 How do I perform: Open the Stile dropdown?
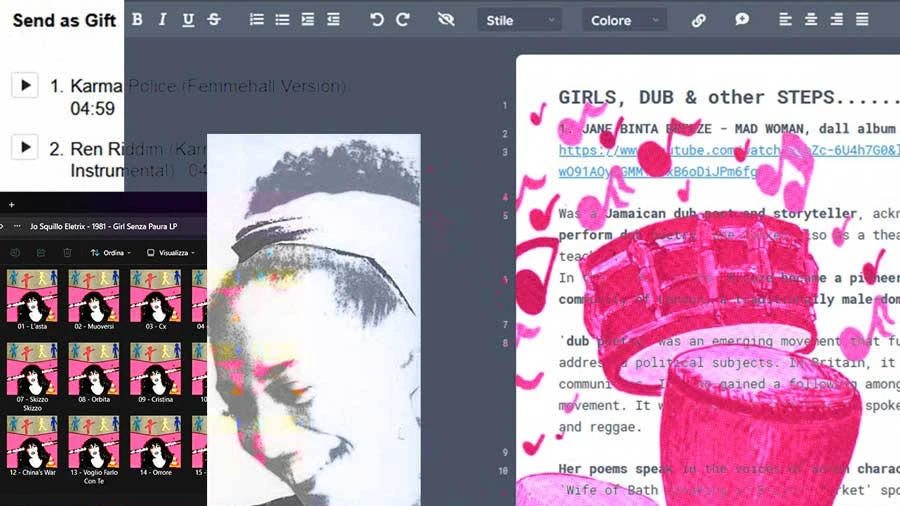(x=518, y=20)
